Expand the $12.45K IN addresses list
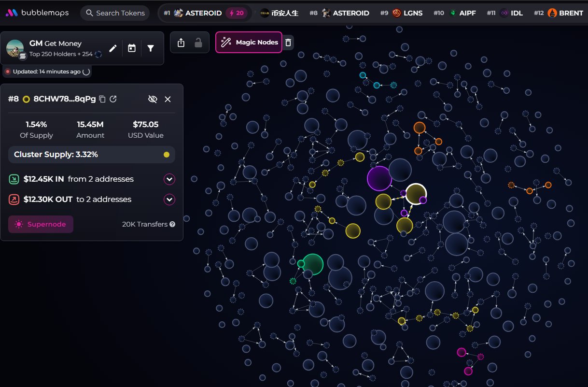The height and width of the screenshot is (387, 588). pos(169,179)
